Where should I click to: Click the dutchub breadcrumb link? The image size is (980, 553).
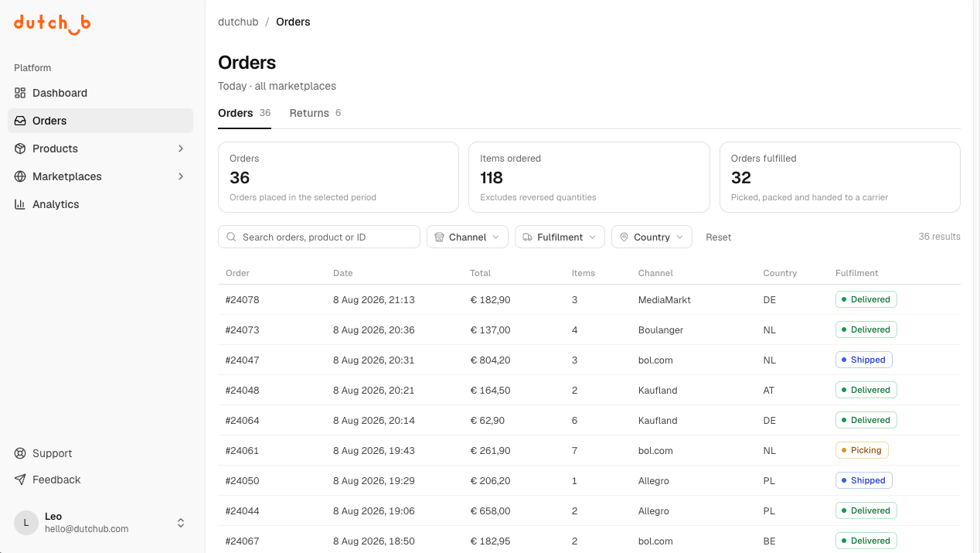click(238, 22)
